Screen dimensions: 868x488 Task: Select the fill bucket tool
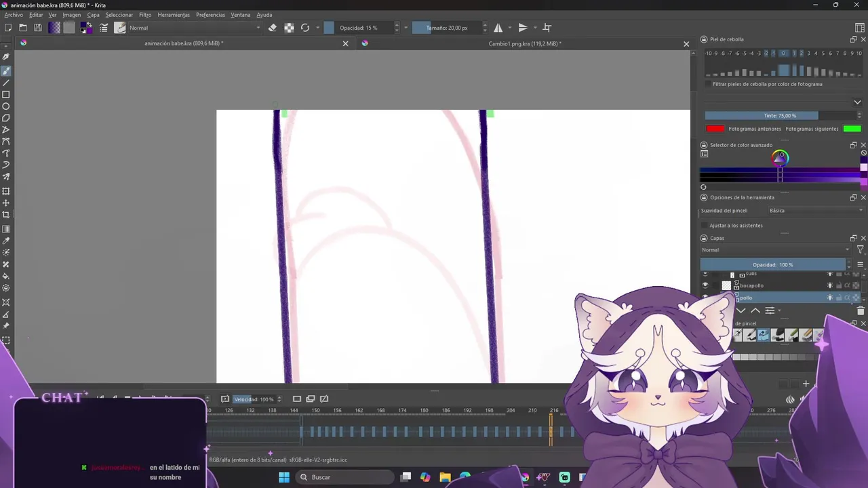tap(6, 277)
